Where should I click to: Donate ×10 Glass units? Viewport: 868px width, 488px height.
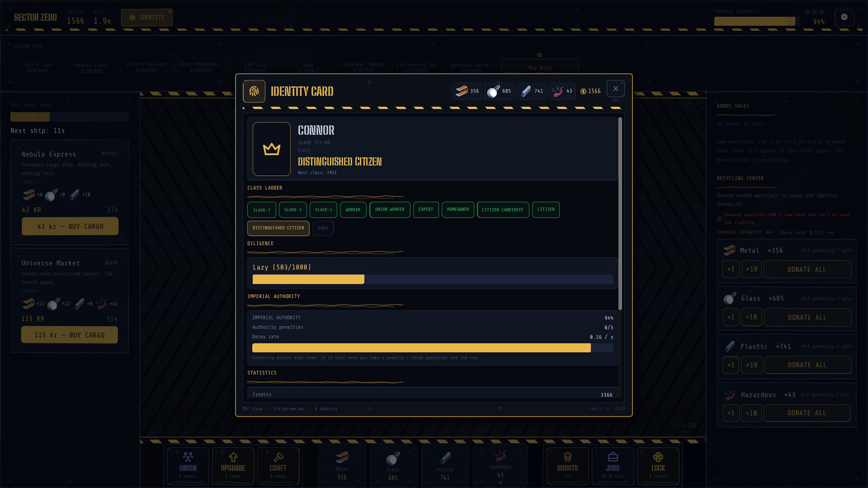point(751,317)
